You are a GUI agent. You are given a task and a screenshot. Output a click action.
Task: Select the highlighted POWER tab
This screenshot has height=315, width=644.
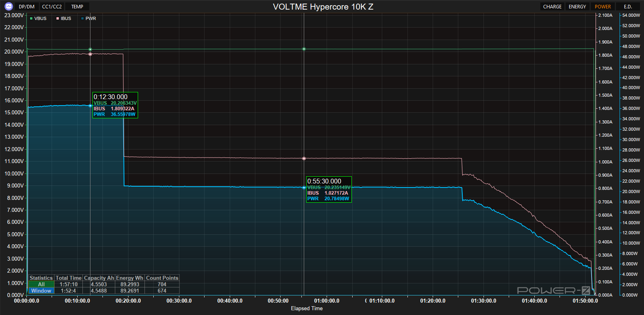(x=603, y=7)
